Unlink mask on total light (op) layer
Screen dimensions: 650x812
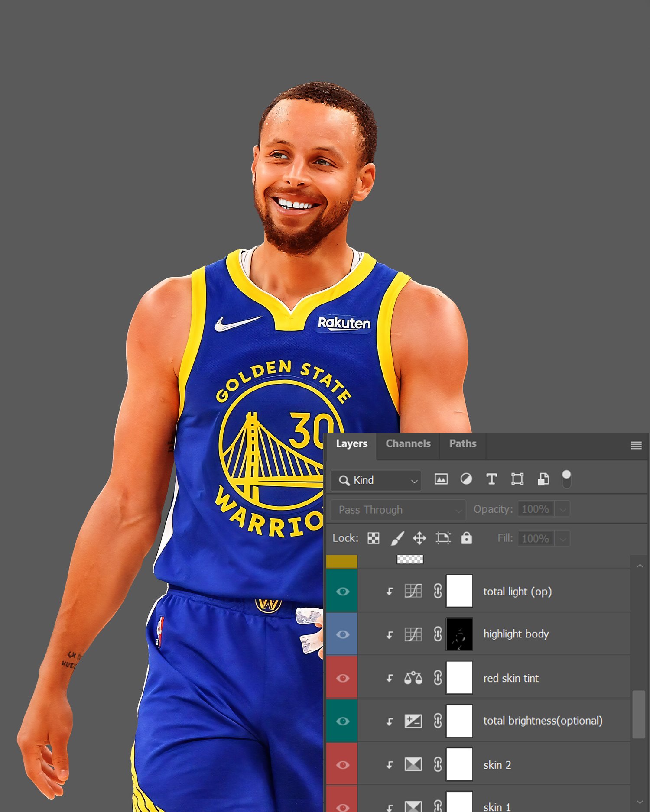coord(438,591)
